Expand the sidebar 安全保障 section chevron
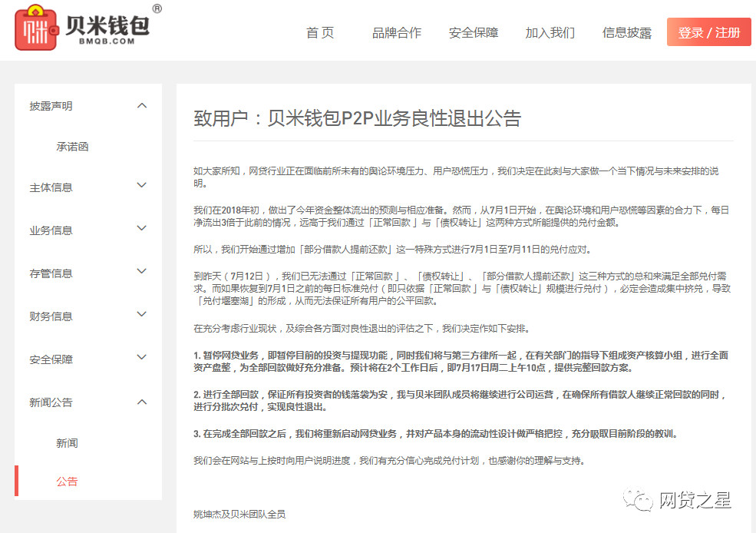The width and height of the screenshot is (756, 533). point(142,357)
